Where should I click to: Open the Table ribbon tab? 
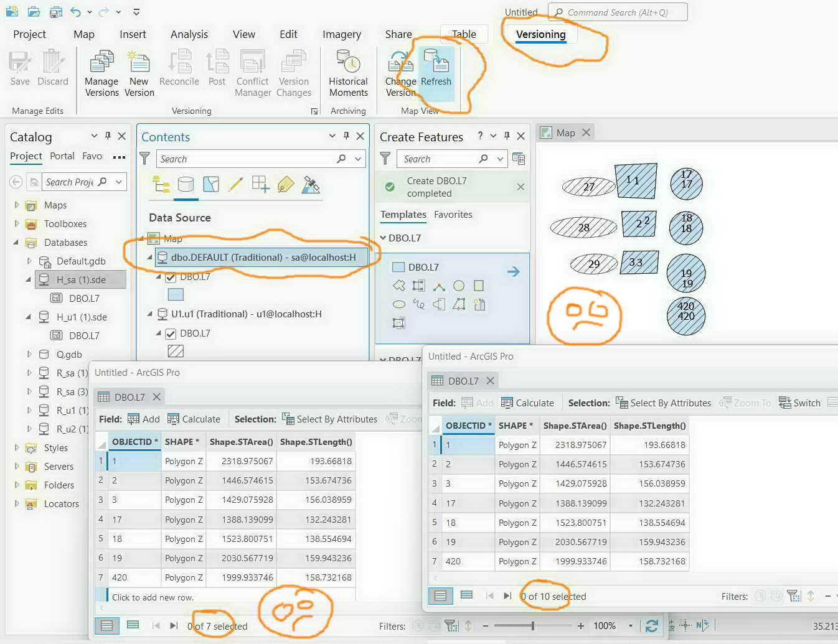[464, 34]
